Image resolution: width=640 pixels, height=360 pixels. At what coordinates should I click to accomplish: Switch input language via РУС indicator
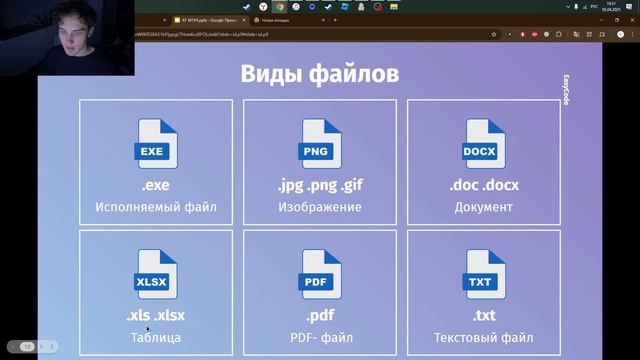(594, 7)
